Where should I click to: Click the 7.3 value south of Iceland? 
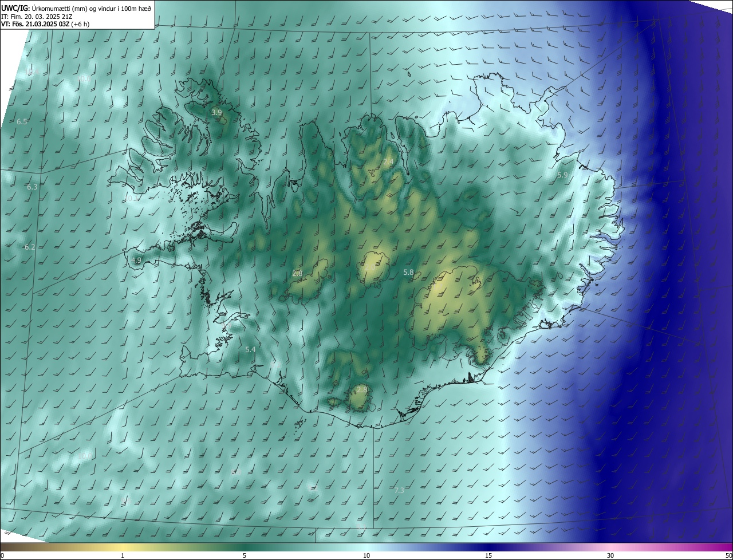[400, 491]
